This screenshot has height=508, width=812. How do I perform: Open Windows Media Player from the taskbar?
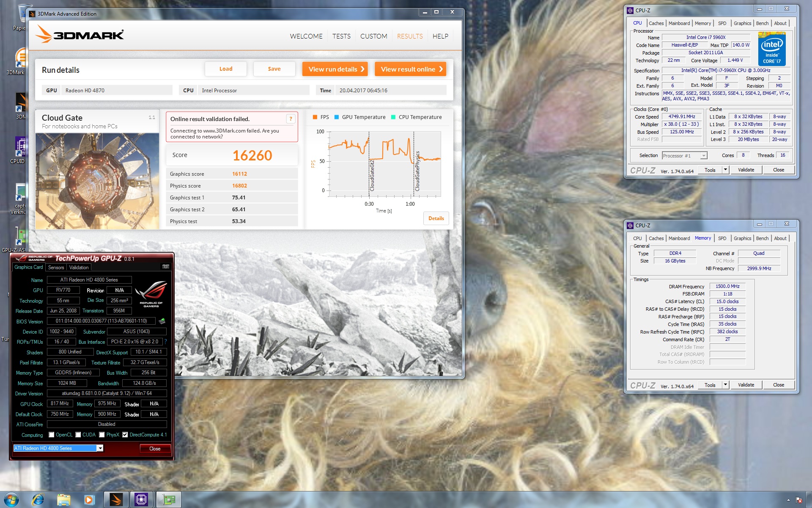[x=89, y=500]
